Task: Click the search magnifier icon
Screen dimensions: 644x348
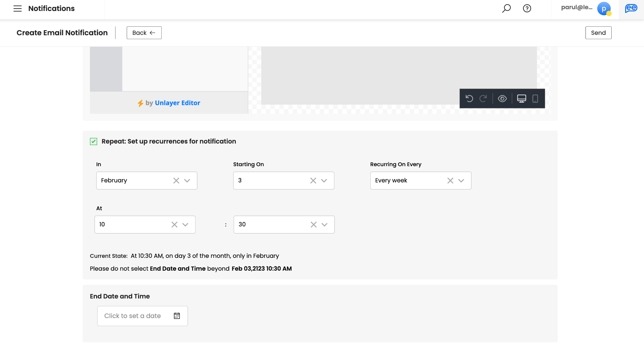Action: (506, 8)
